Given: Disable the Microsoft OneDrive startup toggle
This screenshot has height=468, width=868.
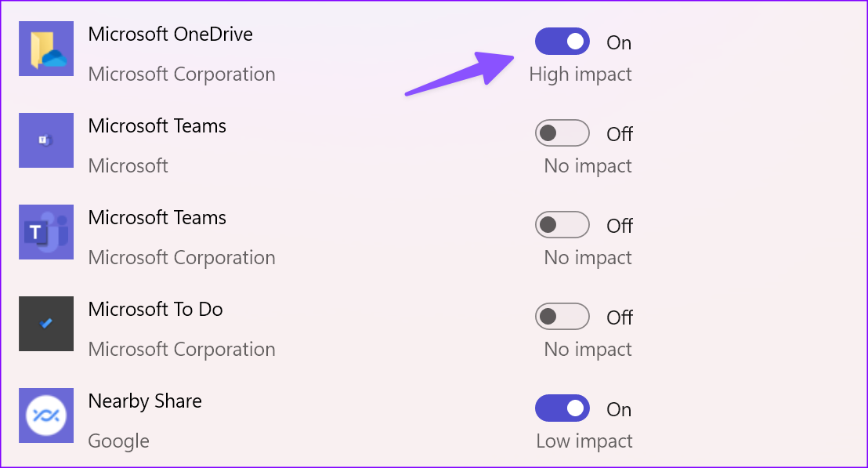Looking at the screenshot, I should (x=562, y=42).
